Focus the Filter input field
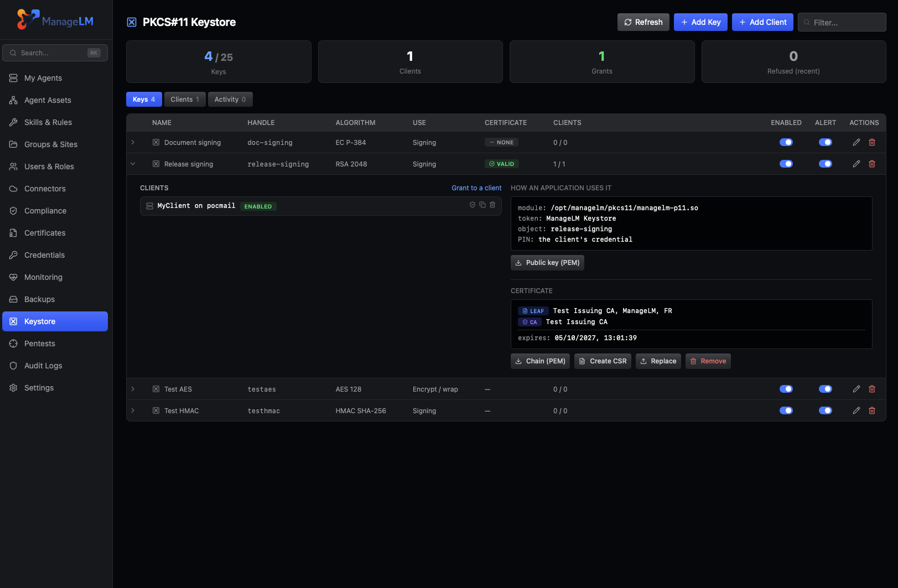This screenshot has height=588, width=898. [842, 22]
